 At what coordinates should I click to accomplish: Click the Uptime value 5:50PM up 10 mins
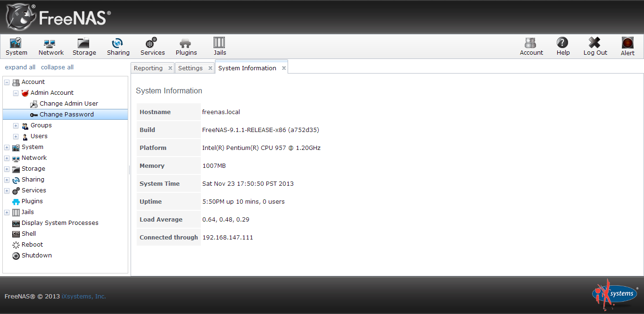click(x=243, y=202)
